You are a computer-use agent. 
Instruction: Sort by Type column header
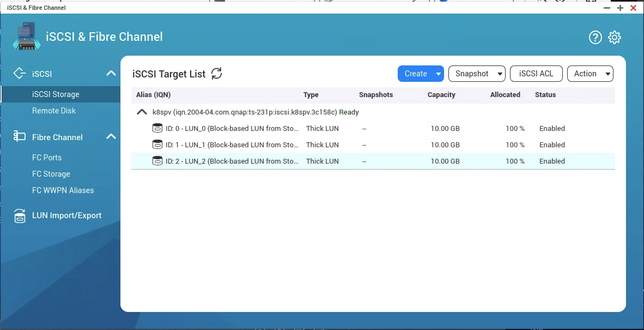tap(311, 95)
